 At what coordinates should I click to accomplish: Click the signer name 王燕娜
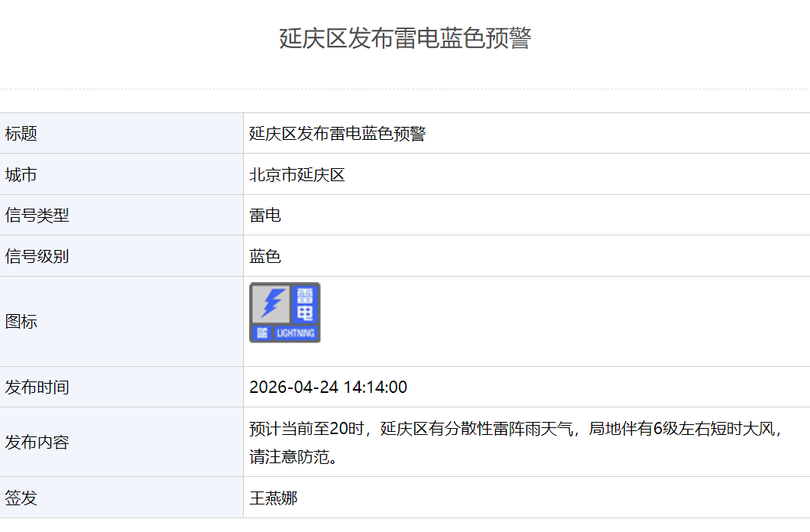coord(274,498)
